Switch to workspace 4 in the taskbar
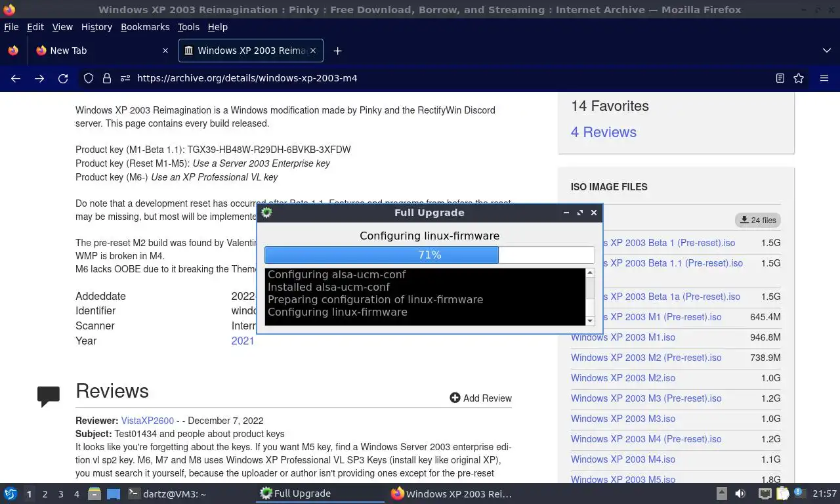This screenshot has width=840, height=504. point(76,494)
